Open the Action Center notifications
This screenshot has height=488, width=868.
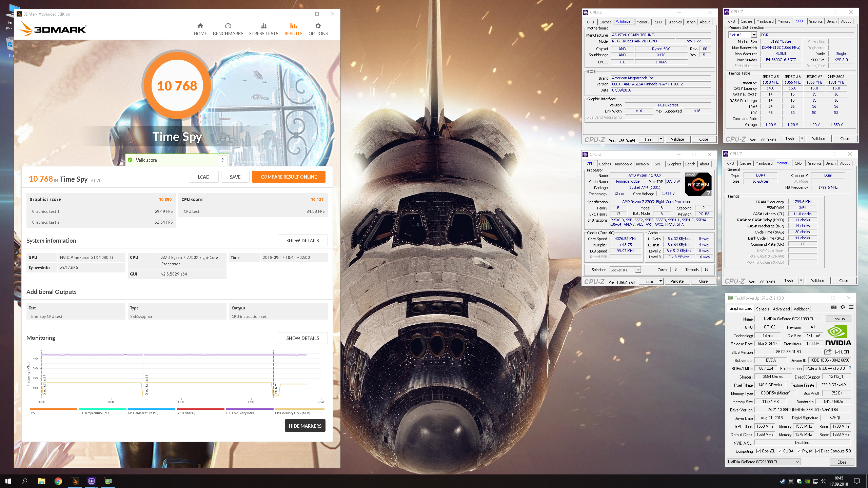tap(857, 481)
